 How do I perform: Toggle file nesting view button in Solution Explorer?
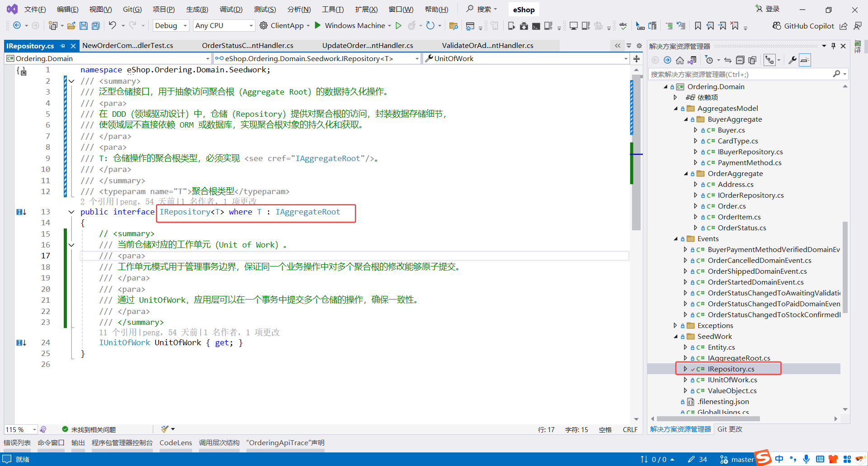769,60
